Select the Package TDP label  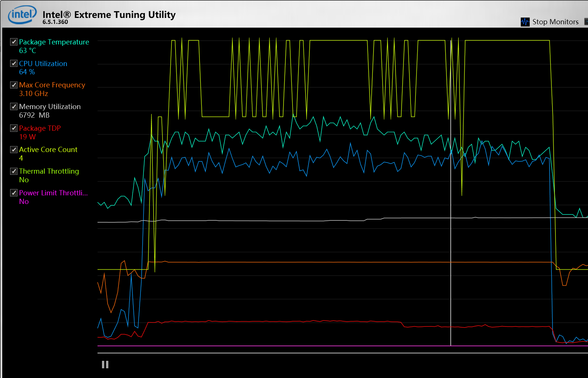40,128
